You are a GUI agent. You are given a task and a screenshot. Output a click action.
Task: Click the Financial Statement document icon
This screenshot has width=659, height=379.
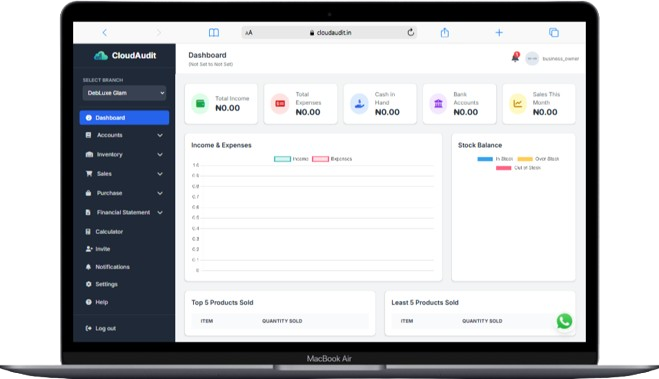click(x=88, y=212)
